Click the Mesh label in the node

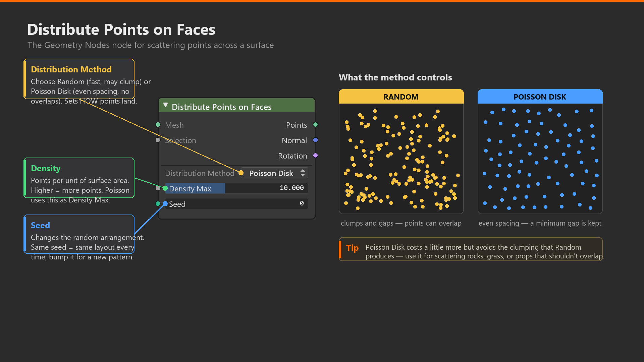174,125
